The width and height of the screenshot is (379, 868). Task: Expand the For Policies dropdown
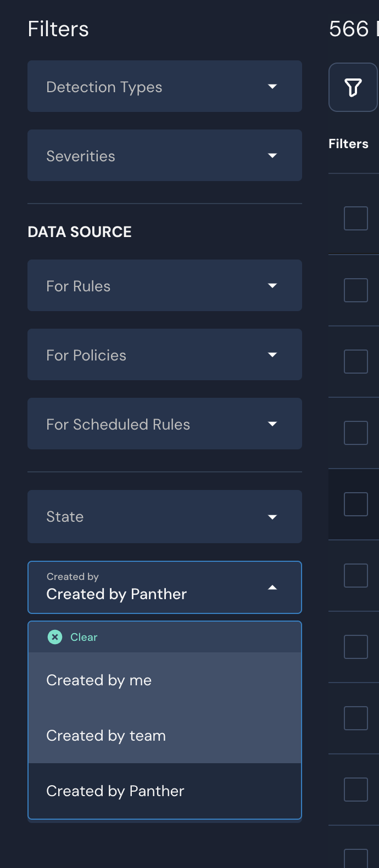[165, 354]
